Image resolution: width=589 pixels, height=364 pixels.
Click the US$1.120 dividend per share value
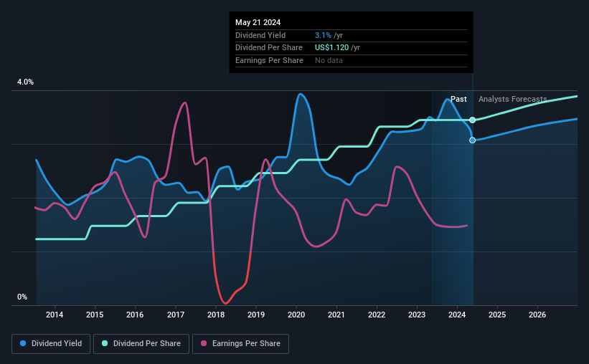(331, 48)
